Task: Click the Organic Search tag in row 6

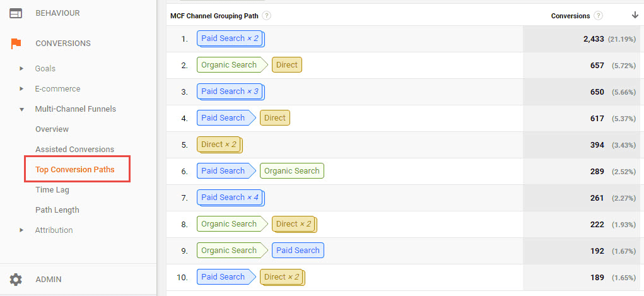Action: point(291,171)
